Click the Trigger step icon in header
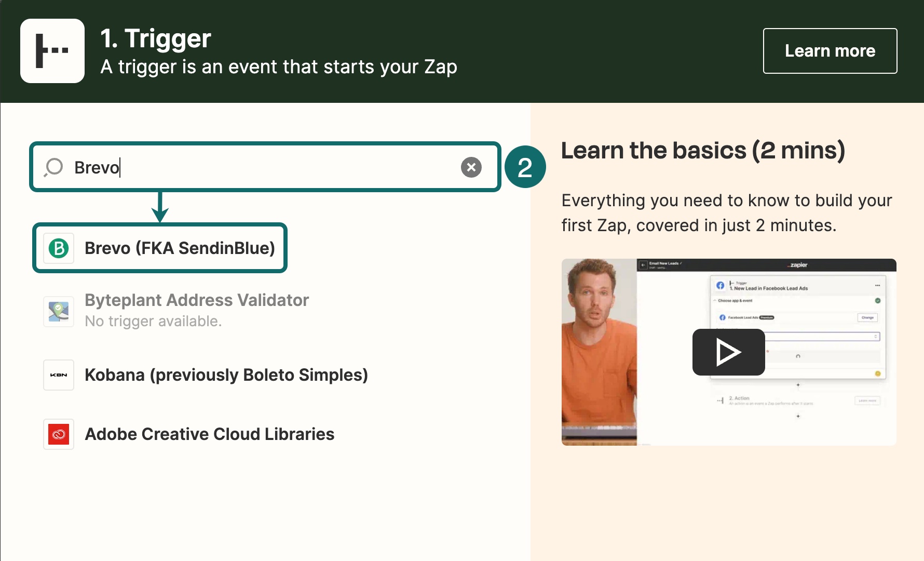 (x=52, y=51)
